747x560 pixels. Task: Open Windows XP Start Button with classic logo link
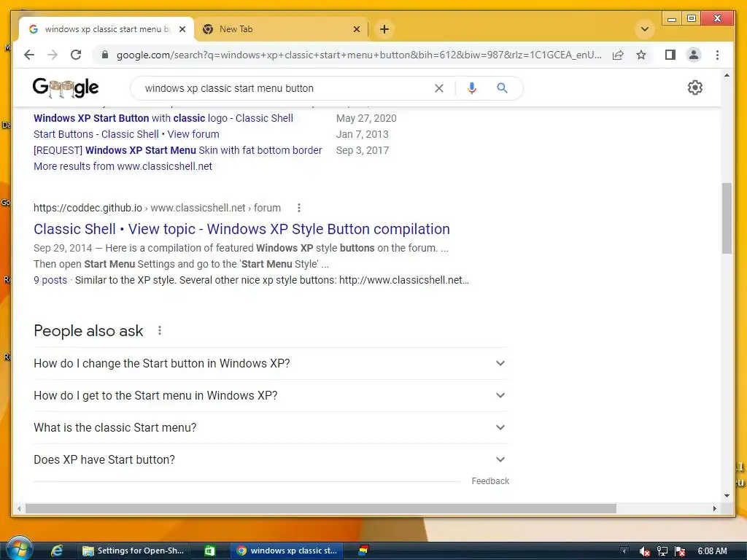pyautogui.click(x=163, y=118)
